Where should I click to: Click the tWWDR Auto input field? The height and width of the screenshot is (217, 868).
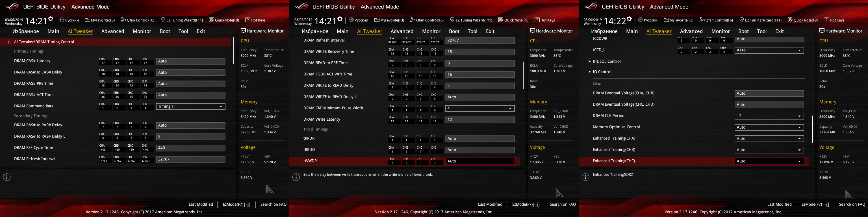[480, 161]
